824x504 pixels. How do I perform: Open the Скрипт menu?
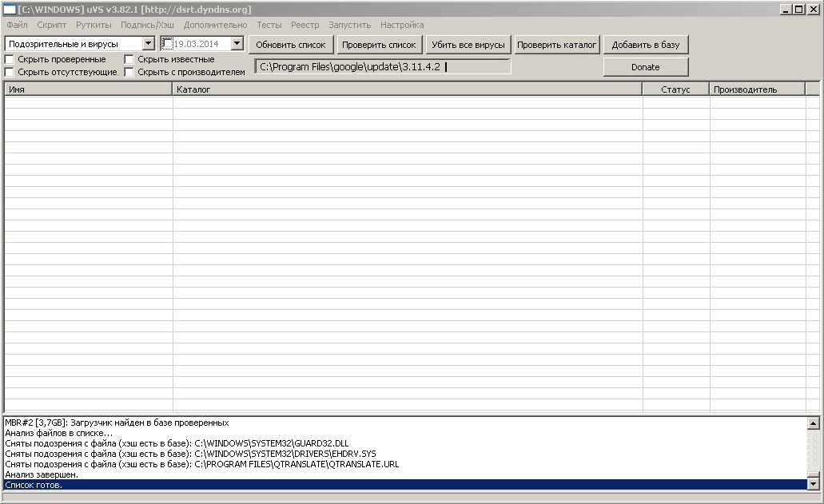pyautogui.click(x=51, y=25)
